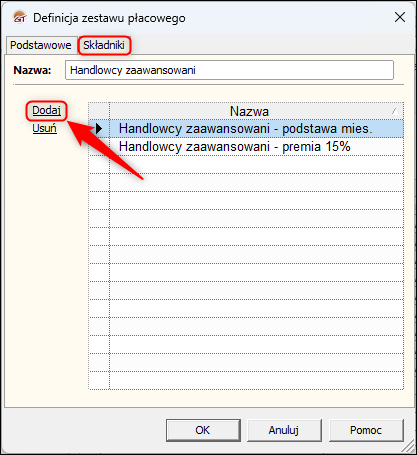Click the Usuń link
Image resolution: width=417 pixels, height=455 pixels.
click(45, 128)
